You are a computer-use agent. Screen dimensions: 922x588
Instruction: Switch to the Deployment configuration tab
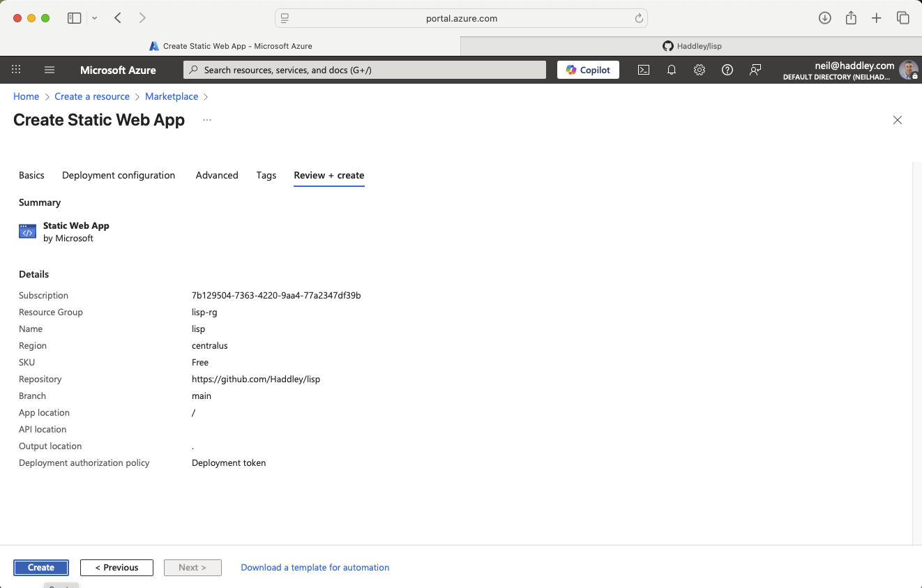coord(119,175)
